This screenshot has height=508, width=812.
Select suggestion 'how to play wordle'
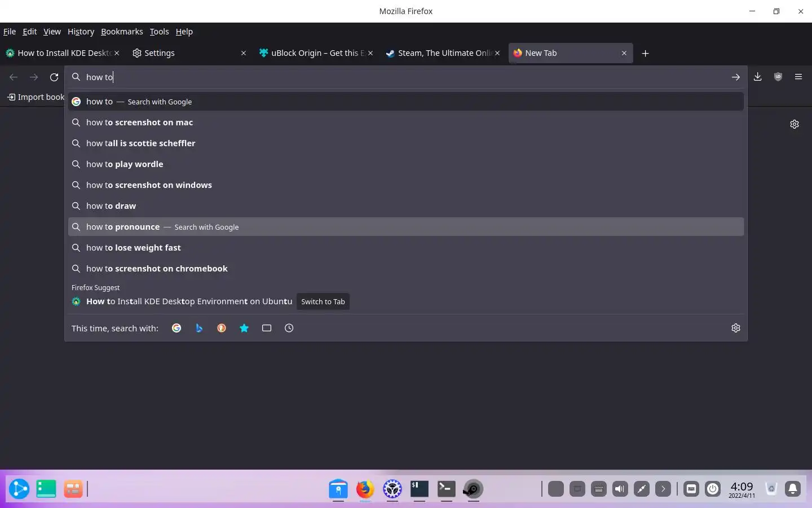tap(406, 164)
